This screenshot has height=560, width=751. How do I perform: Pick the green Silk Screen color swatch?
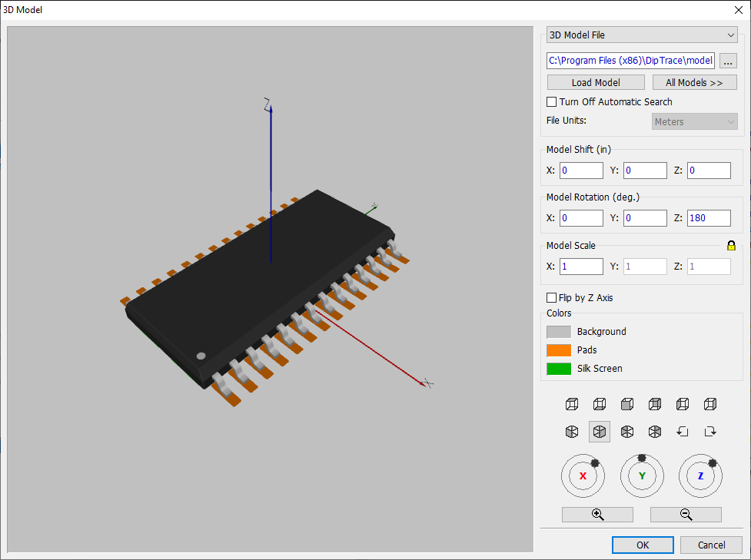click(559, 369)
